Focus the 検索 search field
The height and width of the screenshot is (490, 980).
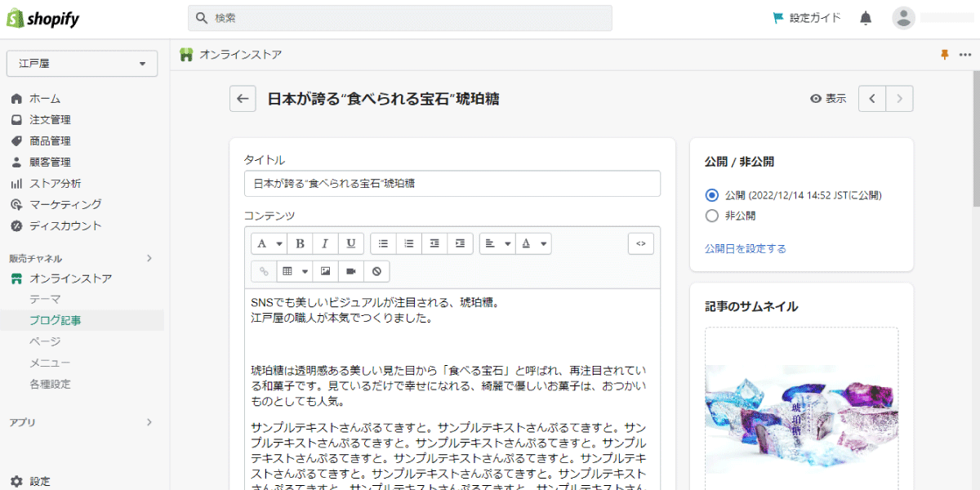[400, 18]
